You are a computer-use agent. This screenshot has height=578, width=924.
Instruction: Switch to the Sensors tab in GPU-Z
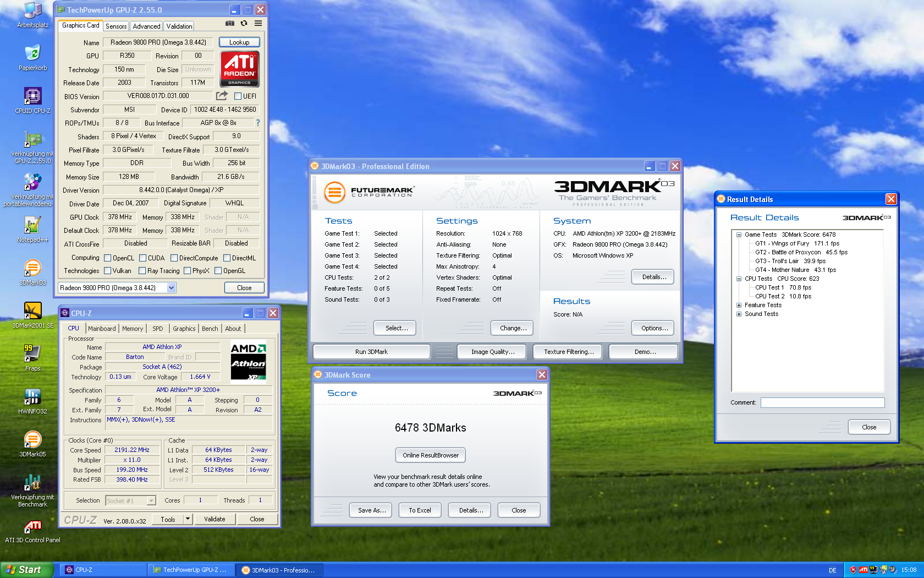point(116,26)
